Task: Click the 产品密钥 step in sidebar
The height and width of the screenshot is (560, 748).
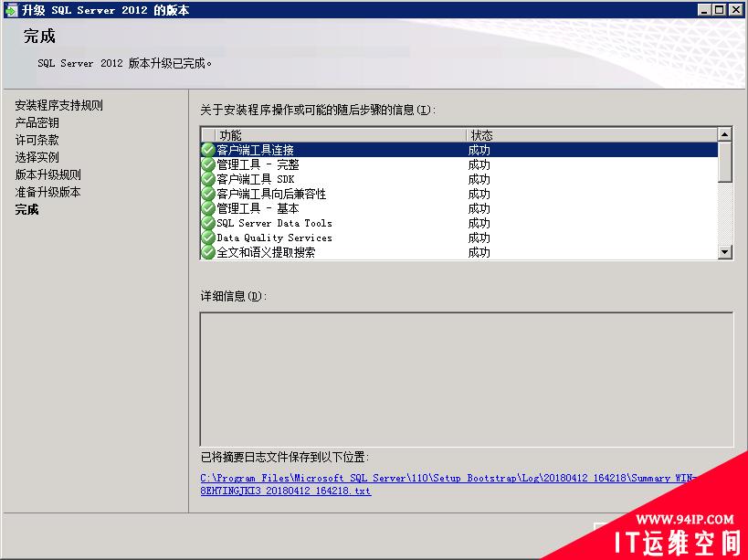Action: pyautogui.click(x=37, y=122)
